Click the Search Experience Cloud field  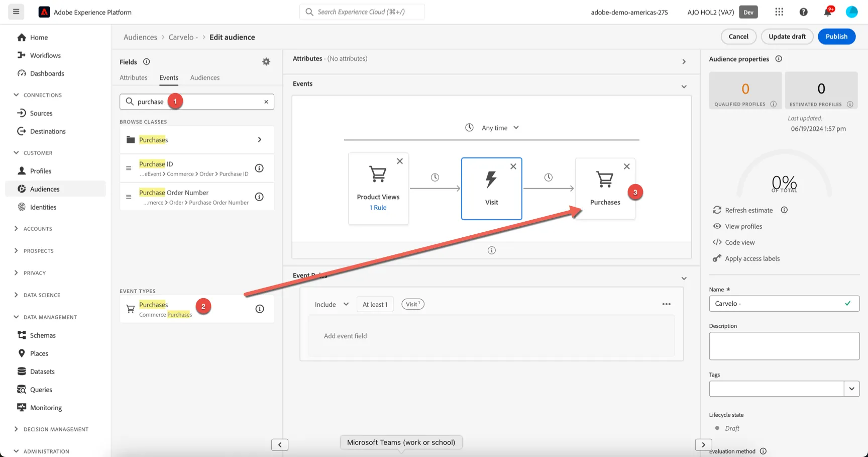click(362, 12)
